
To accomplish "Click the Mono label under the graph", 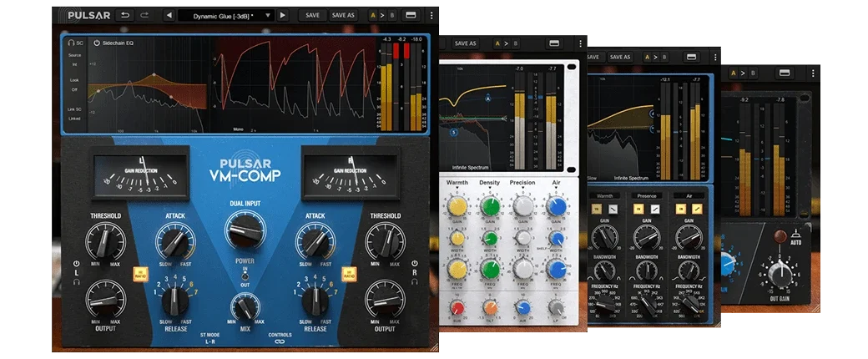I will pos(238,129).
